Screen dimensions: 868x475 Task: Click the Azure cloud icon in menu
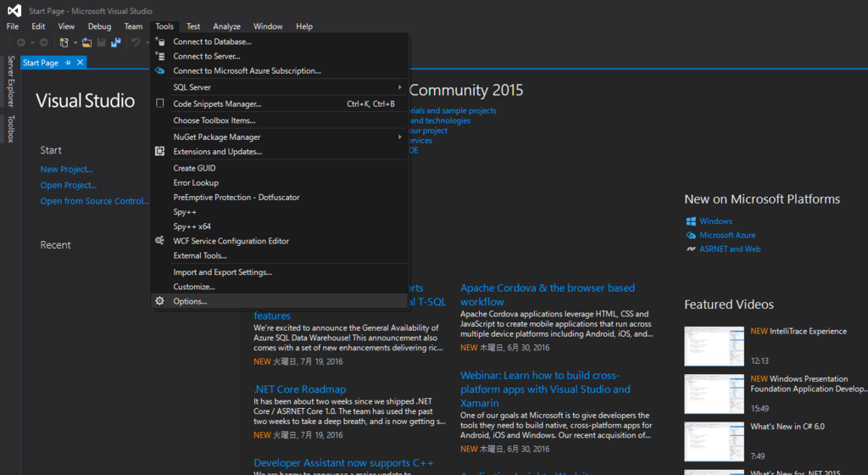pyautogui.click(x=160, y=71)
